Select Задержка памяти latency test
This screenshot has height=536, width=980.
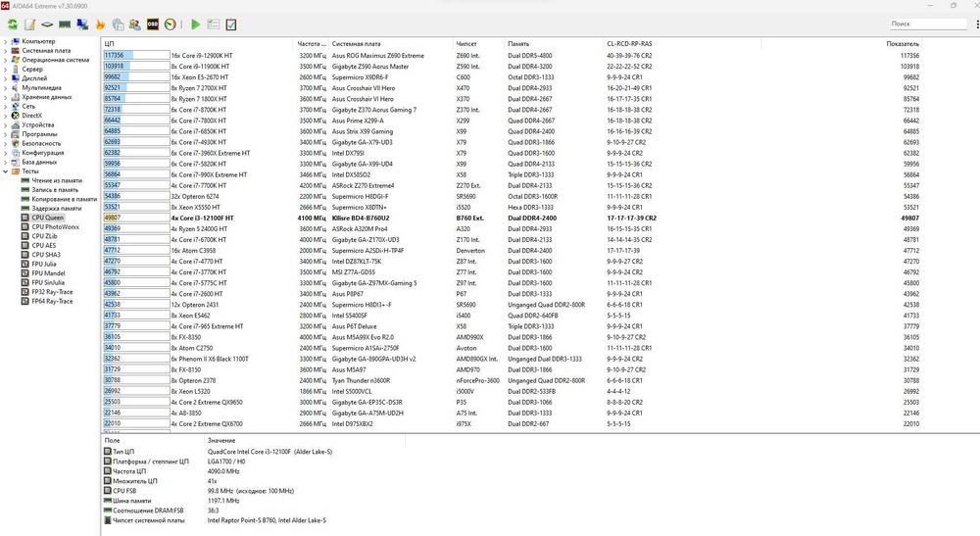tap(56, 209)
